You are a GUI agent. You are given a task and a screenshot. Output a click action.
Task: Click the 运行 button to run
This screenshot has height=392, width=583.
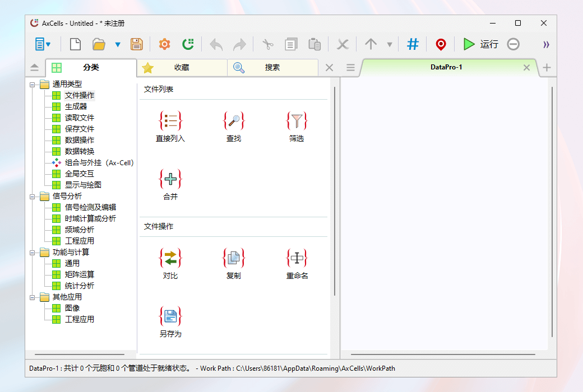[x=477, y=44]
